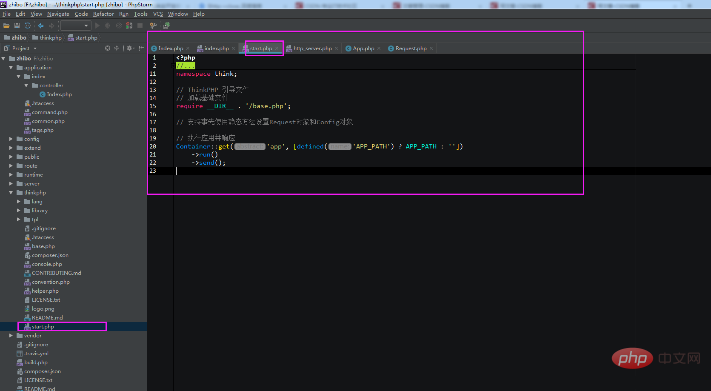Image resolution: width=711 pixels, height=391 pixels.
Task: Click the Forward navigation arrow
Action: (x=51, y=26)
